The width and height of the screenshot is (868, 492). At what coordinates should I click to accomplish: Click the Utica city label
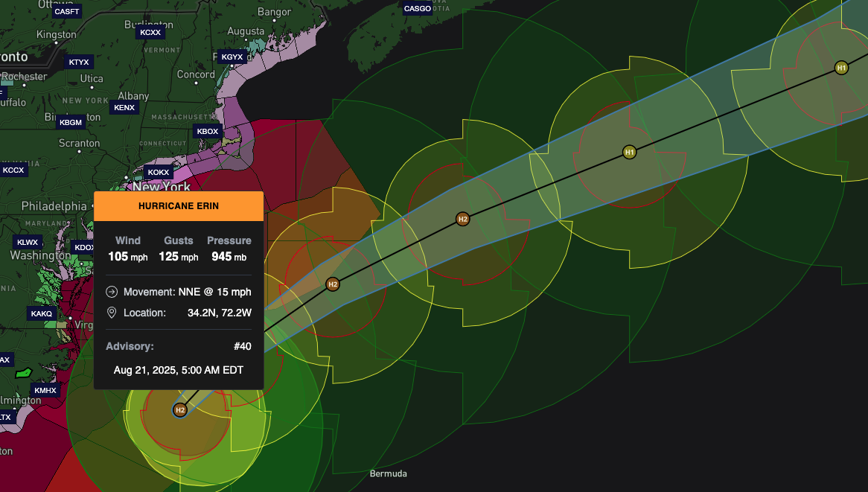[x=92, y=79]
